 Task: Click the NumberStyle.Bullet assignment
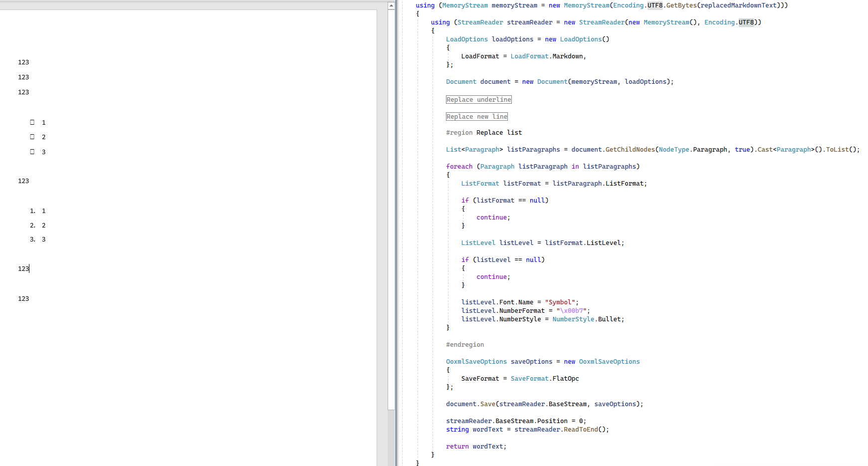coord(588,319)
